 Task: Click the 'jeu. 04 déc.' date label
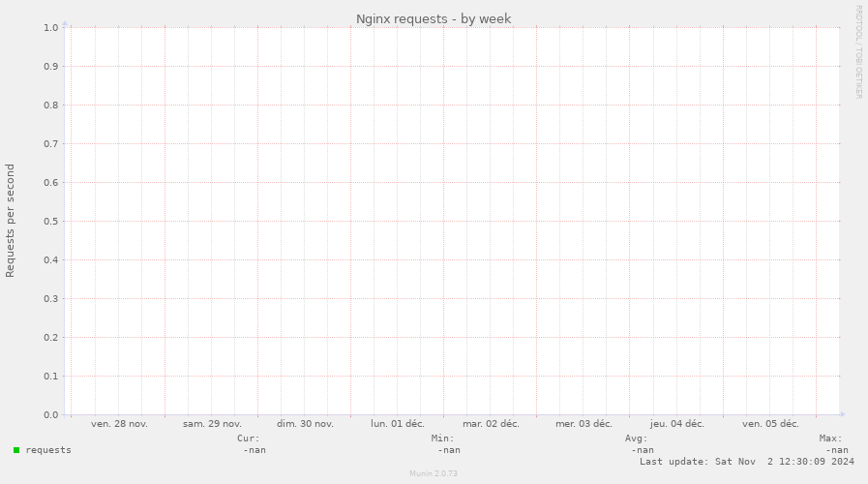pos(677,424)
